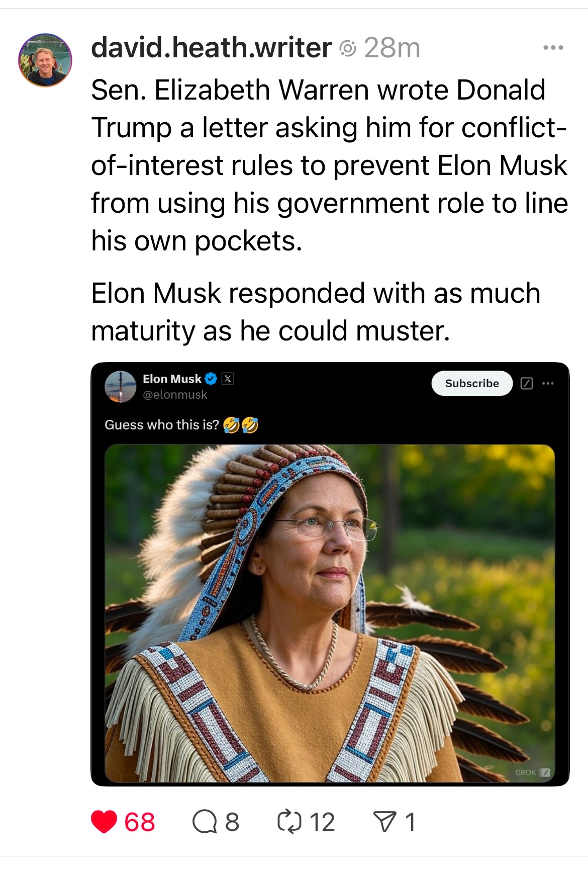Open the david.heath.writer username link
The height and width of the screenshot is (872, 588).
[x=211, y=48]
